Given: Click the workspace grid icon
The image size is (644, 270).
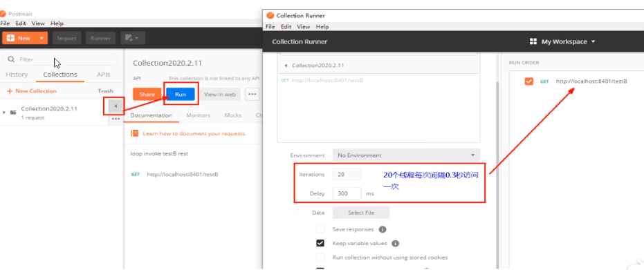Looking at the screenshot, I should click(533, 41).
